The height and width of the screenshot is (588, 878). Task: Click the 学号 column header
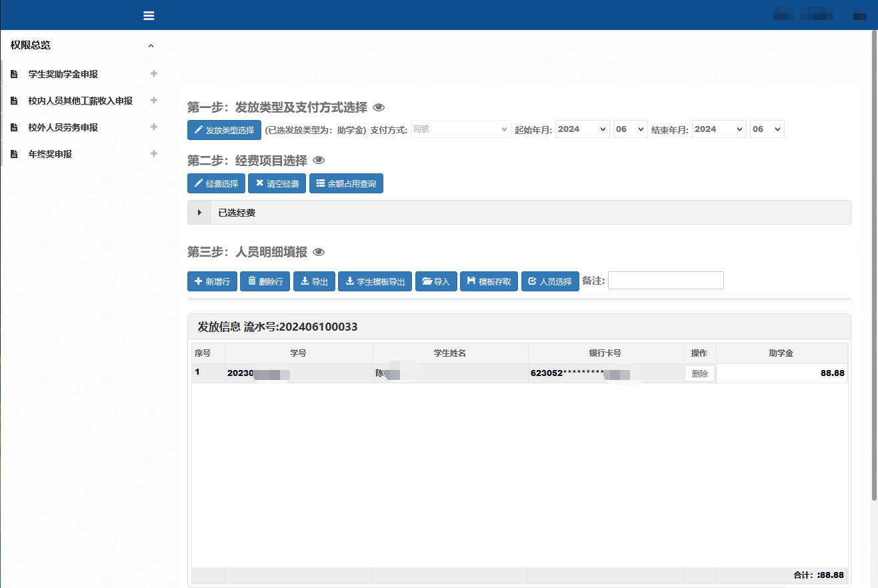[x=299, y=353]
